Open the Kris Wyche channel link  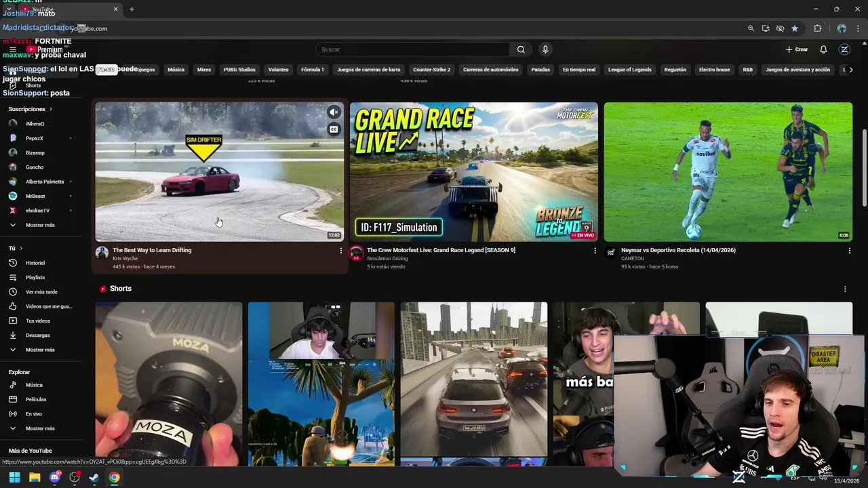click(x=125, y=259)
